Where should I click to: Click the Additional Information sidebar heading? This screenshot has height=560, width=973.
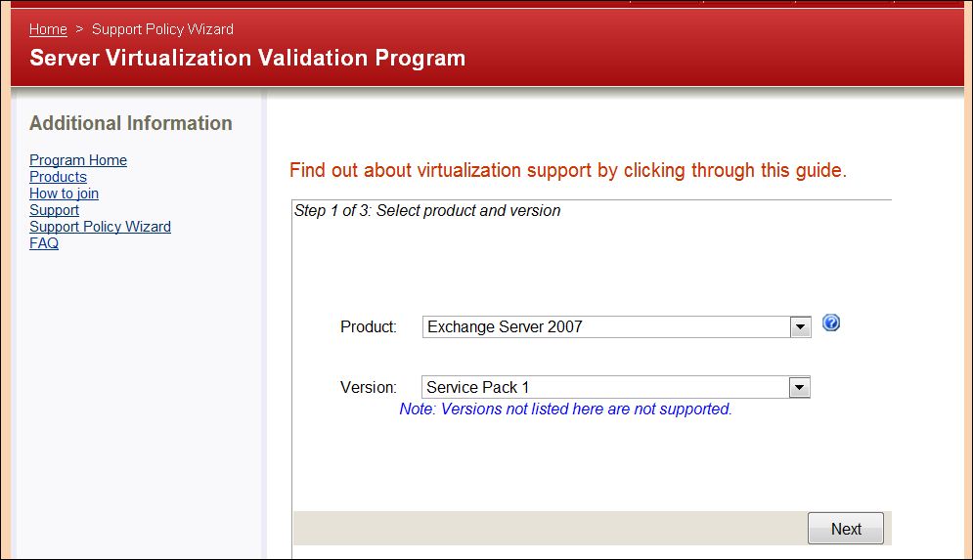click(131, 123)
